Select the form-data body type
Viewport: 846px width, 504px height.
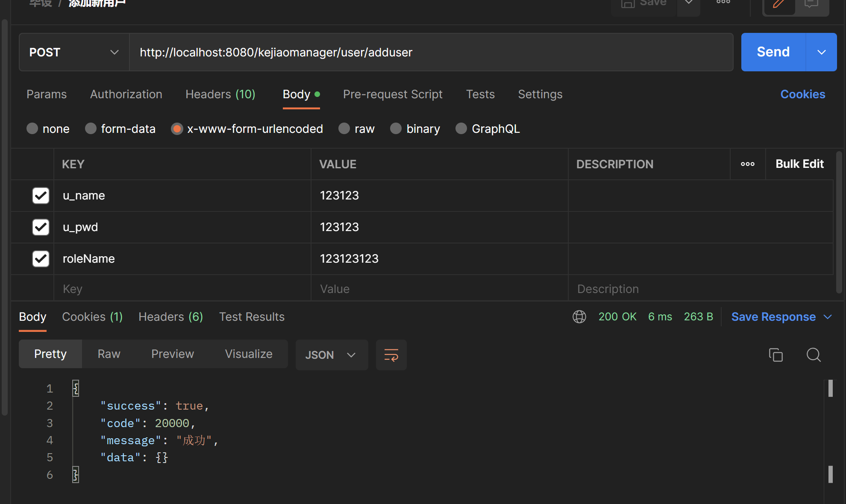pos(120,129)
